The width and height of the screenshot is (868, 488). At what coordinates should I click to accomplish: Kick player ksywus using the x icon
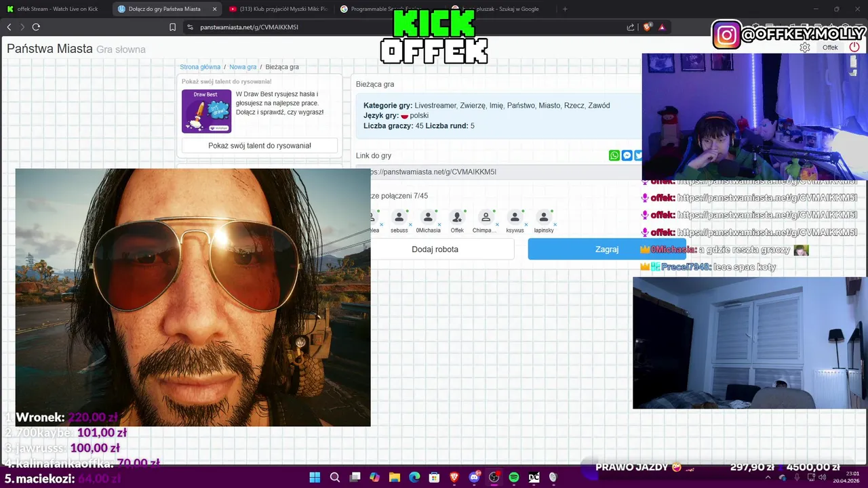[526, 224]
